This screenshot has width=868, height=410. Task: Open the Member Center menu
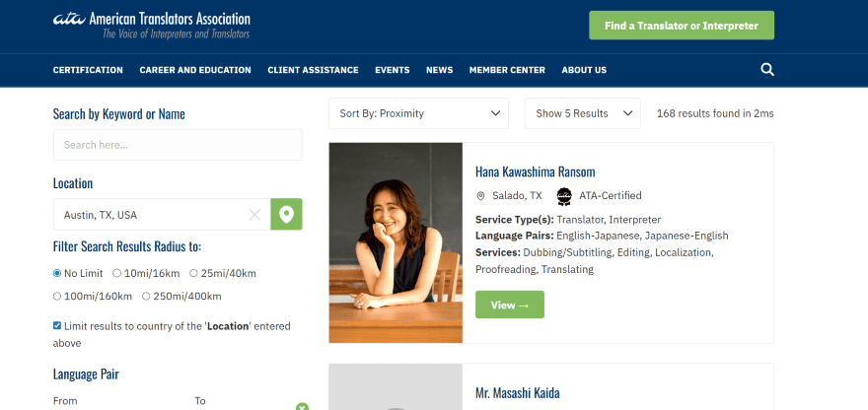[507, 70]
